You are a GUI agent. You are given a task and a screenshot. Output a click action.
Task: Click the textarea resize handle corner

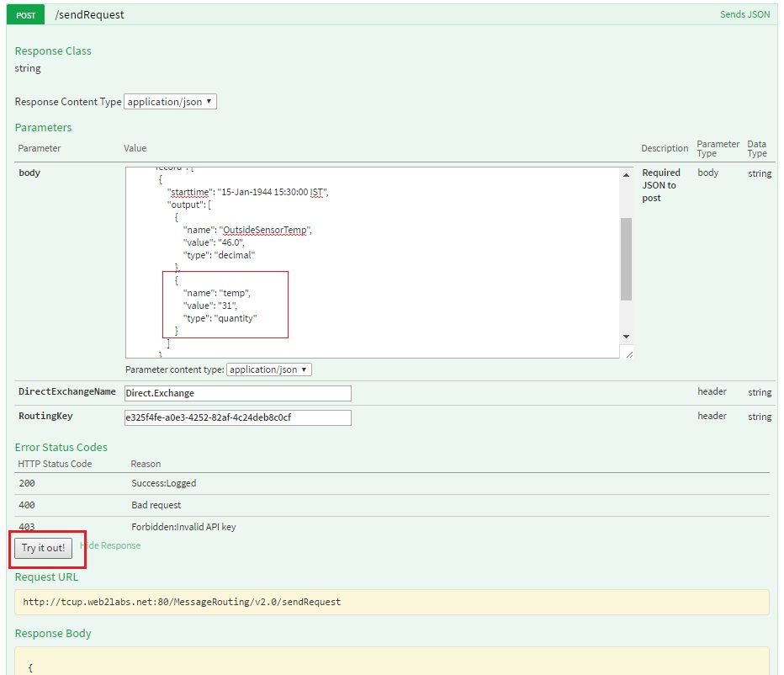tap(628, 354)
